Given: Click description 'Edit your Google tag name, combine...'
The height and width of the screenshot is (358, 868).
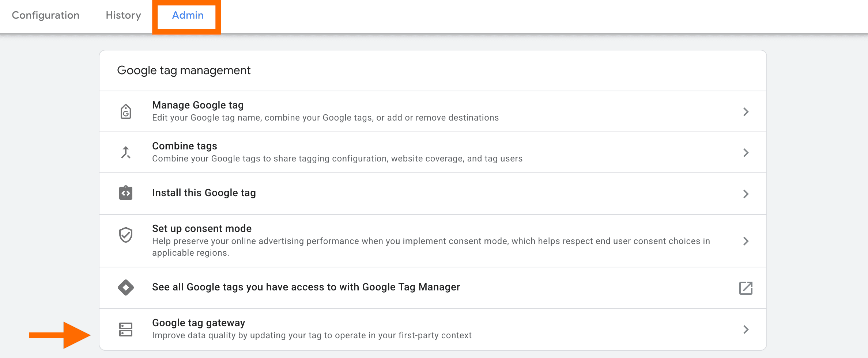Looking at the screenshot, I should click(325, 118).
